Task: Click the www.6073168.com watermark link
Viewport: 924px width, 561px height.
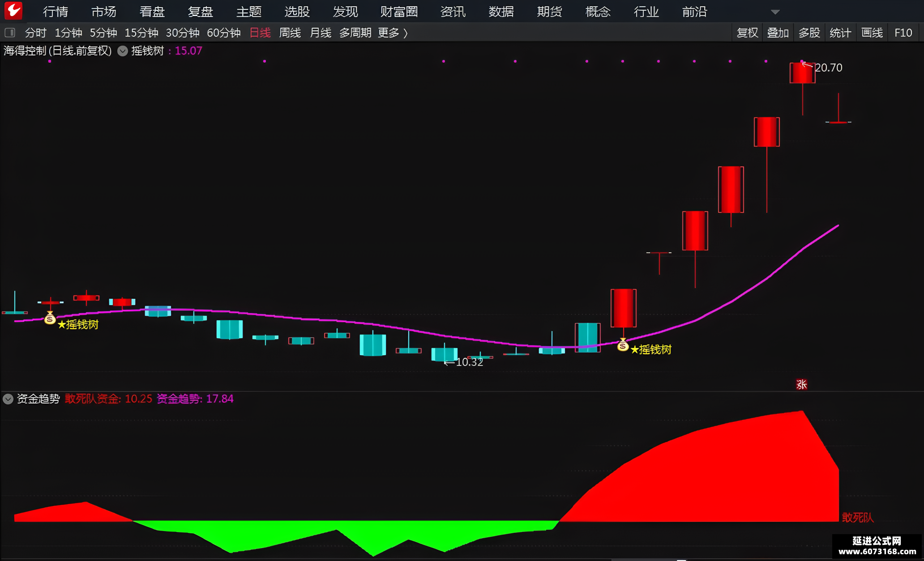Action: coord(877,552)
